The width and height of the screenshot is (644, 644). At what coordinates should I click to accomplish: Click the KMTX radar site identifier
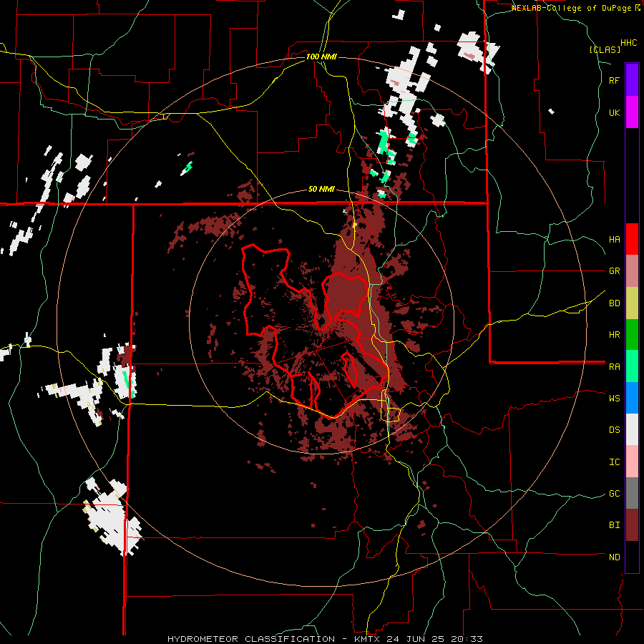point(365,639)
